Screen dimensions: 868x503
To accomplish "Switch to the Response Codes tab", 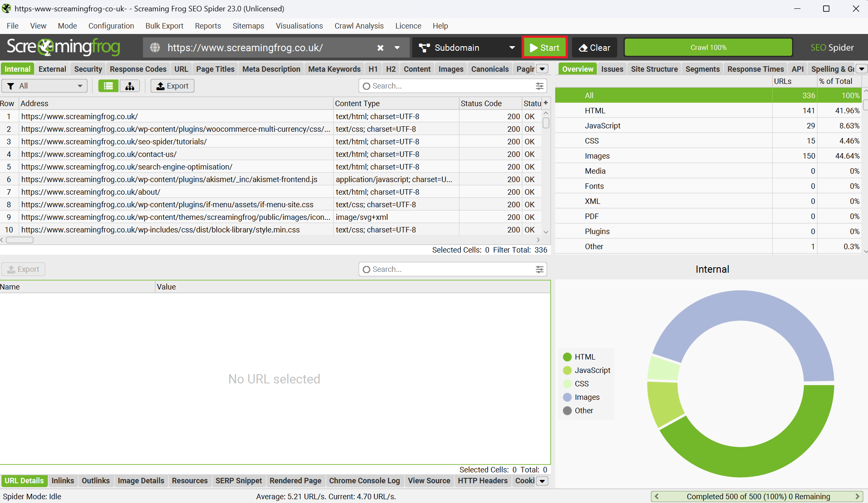I will (x=138, y=69).
